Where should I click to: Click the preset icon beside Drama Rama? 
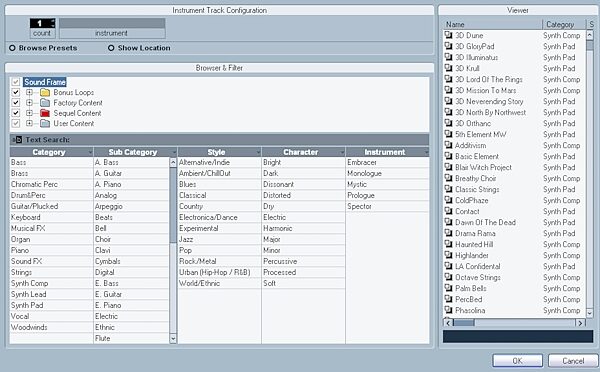click(448, 233)
